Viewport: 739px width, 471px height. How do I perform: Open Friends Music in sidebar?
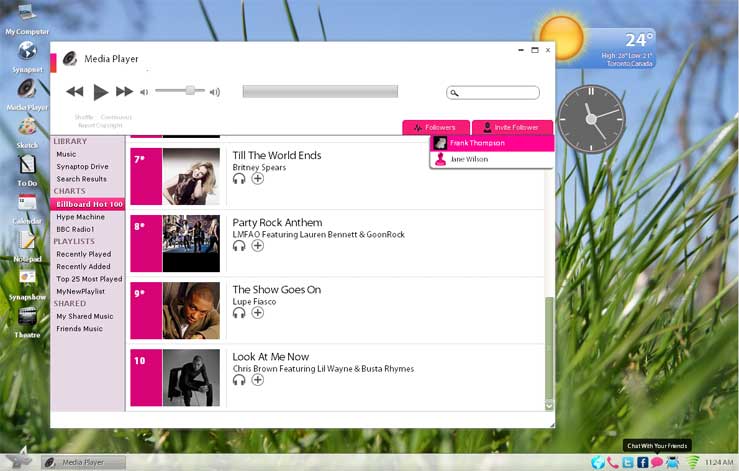click(x=80, y=329)
